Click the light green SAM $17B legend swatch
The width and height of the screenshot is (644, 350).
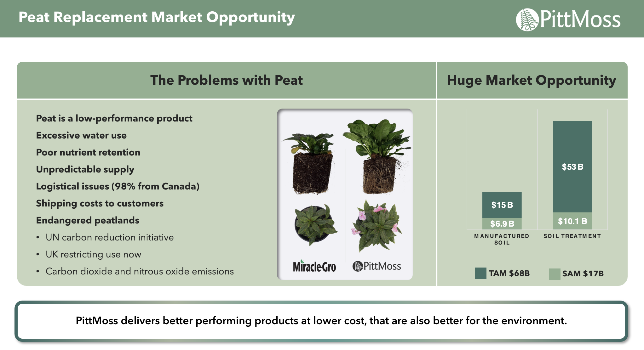point(555,274)
